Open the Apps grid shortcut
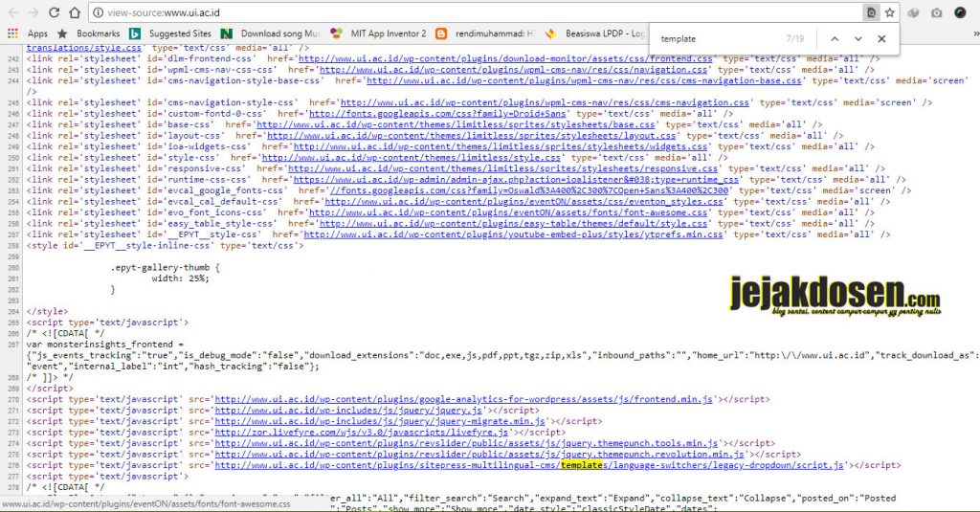 28,33
